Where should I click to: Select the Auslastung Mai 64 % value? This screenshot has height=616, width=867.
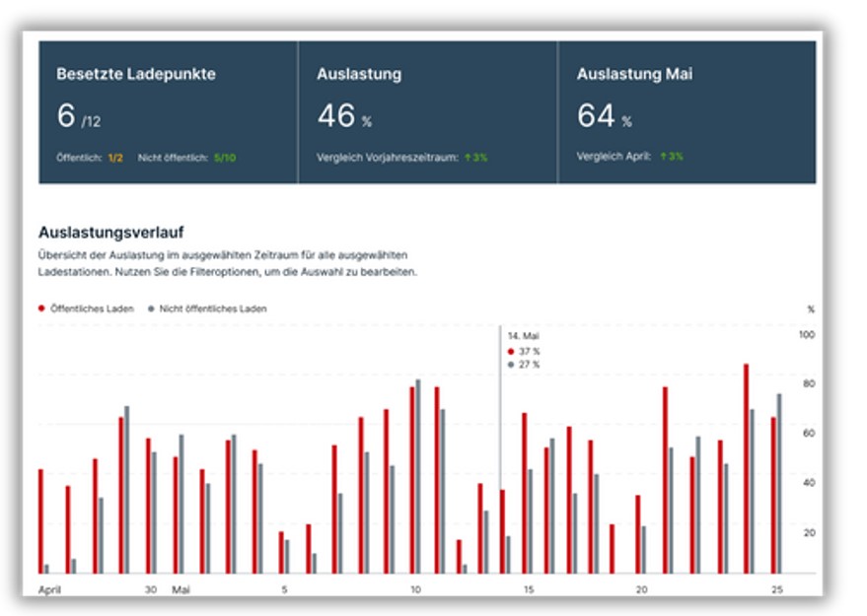[604, 116]
